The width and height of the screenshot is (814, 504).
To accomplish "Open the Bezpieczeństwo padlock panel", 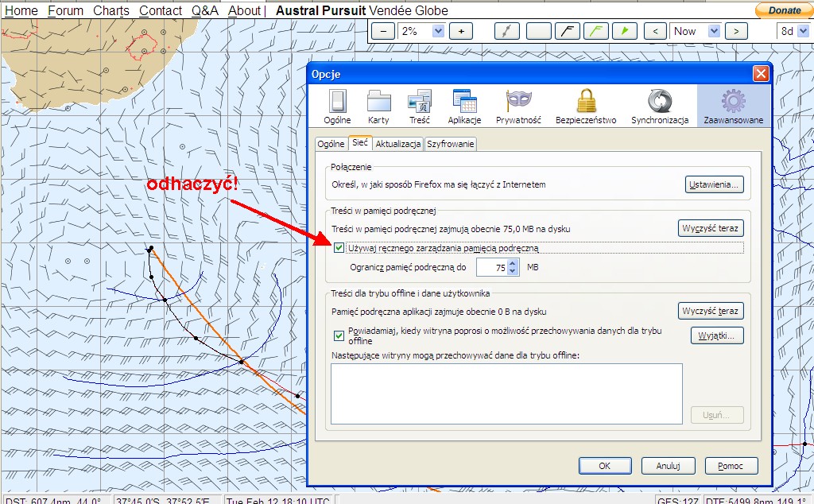I will tap(586, 107).
